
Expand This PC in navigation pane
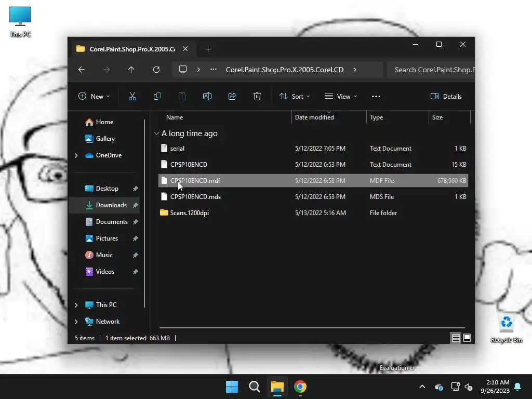point(76,305)
